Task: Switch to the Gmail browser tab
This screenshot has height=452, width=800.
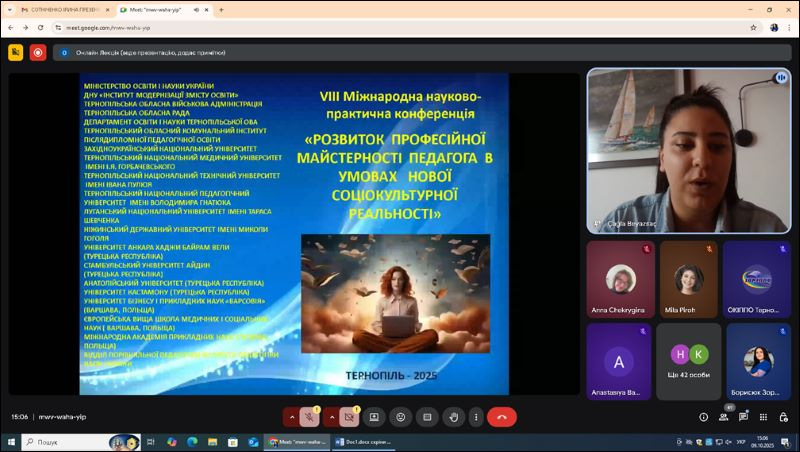Action: tap(60, 9)
